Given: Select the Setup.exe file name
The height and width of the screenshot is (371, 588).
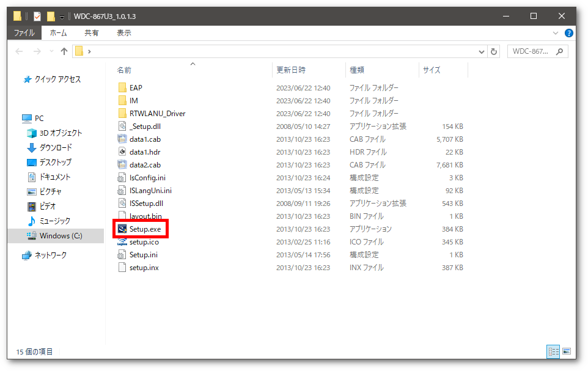Looking at the screenshot, I should click(x=145, y=229).
